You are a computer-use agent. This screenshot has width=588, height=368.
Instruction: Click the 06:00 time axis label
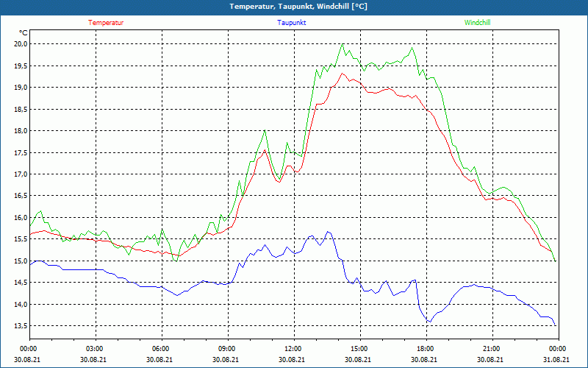[162, 348]
